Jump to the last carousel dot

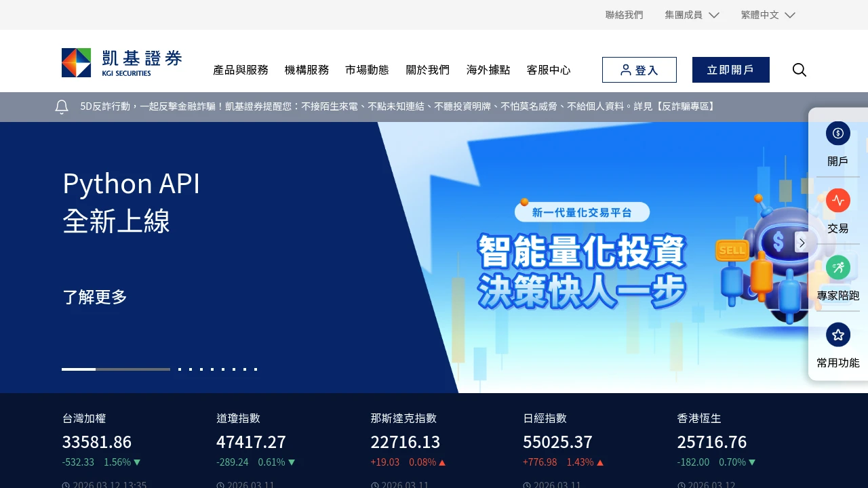[256, 369]
